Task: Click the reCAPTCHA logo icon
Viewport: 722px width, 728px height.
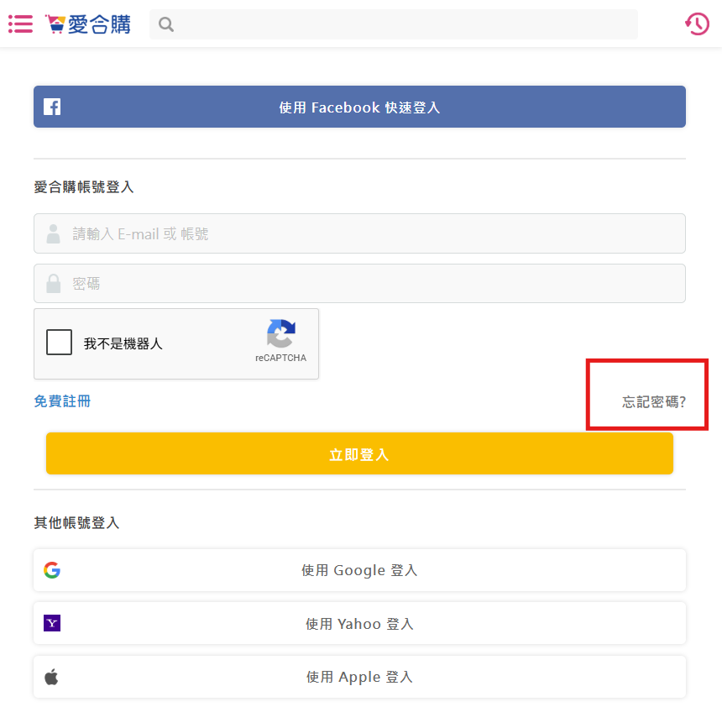Action: (x=281, y=333)
